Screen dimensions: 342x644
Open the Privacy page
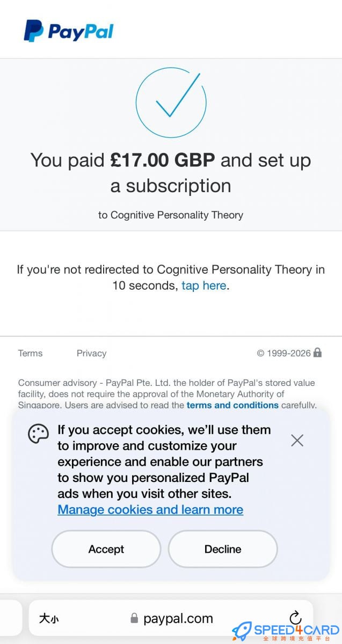tap(91, 353)
